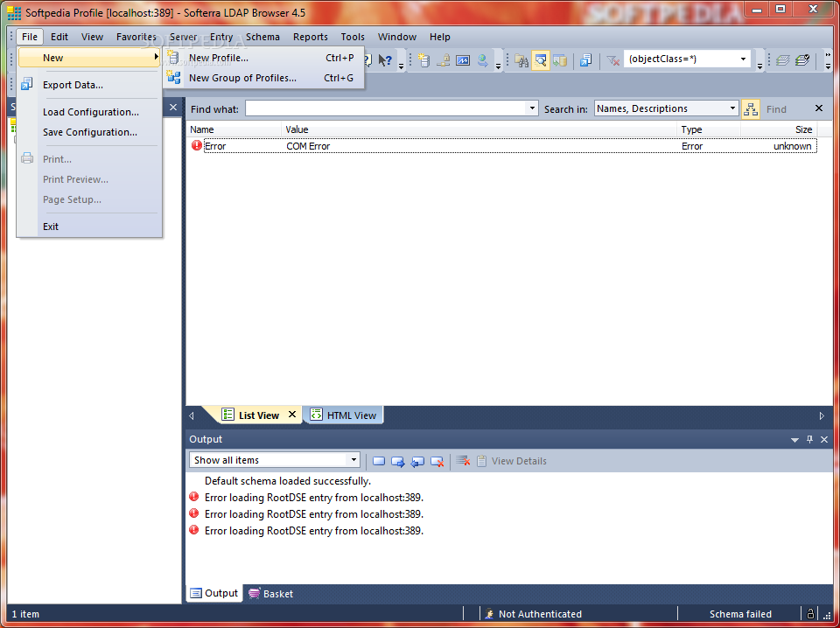Click the next message arrow icon
Image resolution: width=840 pixels, height=628 pixels.
pos(398,461)
